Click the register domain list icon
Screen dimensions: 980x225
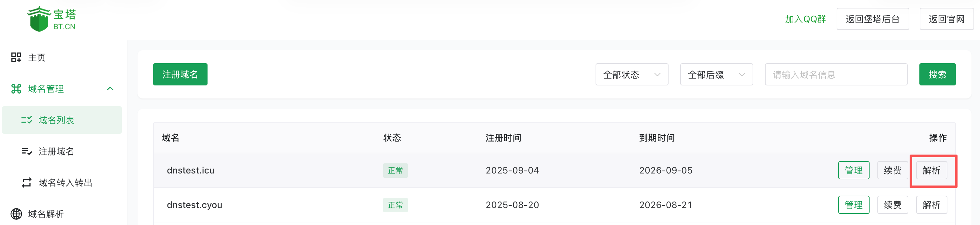click(x=26, y=152)
